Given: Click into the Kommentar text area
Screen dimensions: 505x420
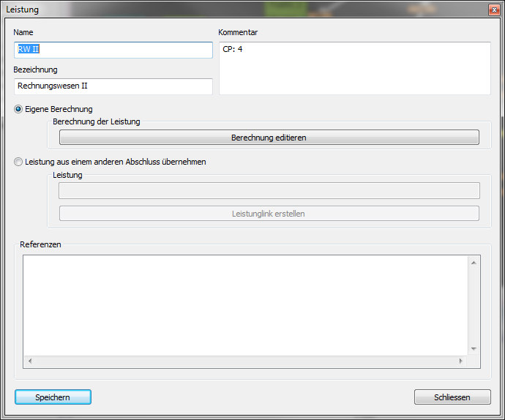Looking at the screenshot, I should pyautogui.click(x=354, y=68).
